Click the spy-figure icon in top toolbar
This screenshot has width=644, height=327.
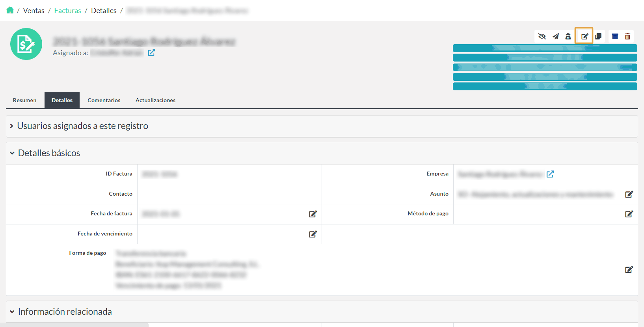coord(568,37)
